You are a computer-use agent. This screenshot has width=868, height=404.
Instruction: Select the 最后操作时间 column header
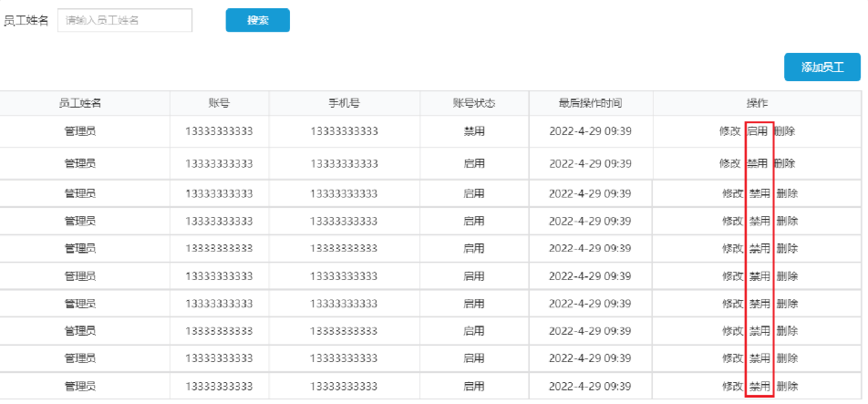[590, 103]
